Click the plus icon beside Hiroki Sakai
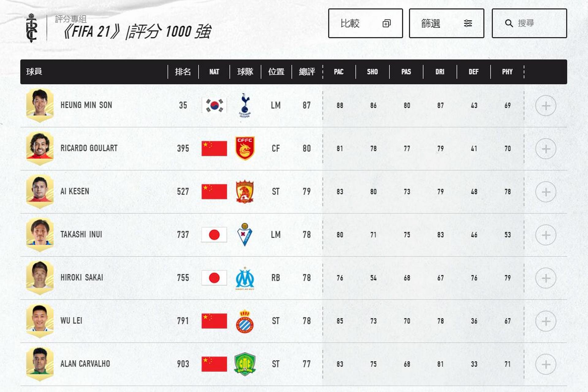Viewport: 588px width, 392px height. tap(545, 278)
